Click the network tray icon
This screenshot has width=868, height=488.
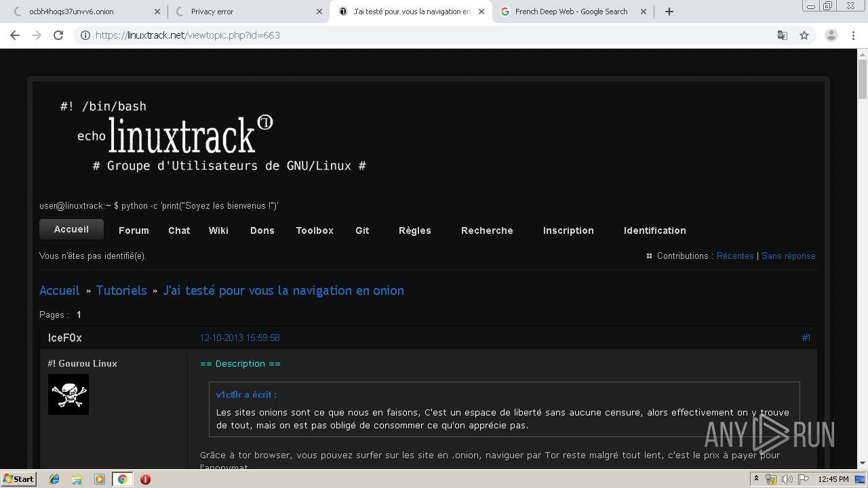[771, 479]
